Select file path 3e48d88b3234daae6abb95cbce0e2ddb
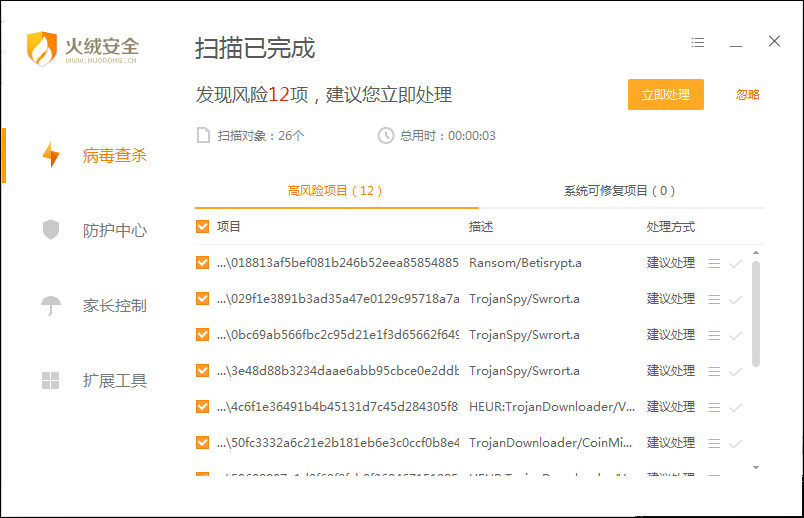Screen dimensions: 804x518 click(x=338, y=371)
